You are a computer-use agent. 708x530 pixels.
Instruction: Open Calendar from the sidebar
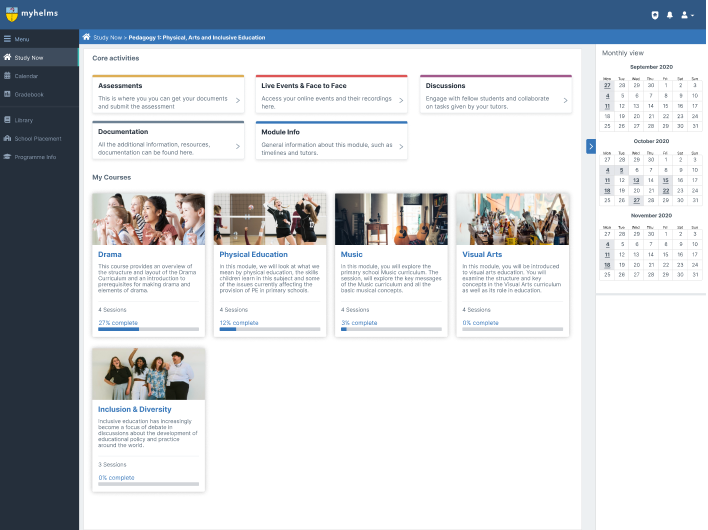point(26,76)
